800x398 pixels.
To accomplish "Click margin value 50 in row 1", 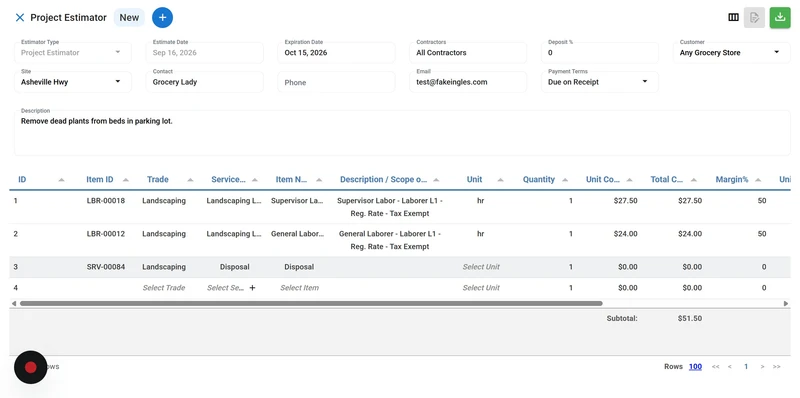I will coord(762,201).
